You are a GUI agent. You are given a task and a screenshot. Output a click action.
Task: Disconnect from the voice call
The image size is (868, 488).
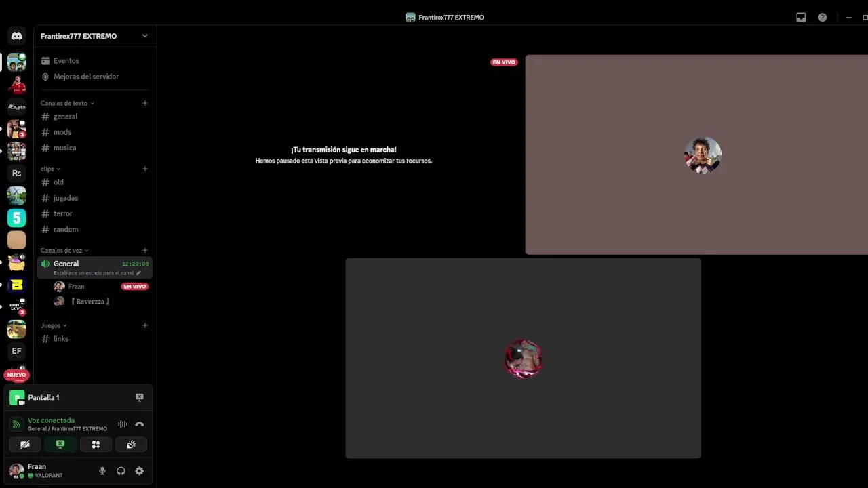click(139, 424)
